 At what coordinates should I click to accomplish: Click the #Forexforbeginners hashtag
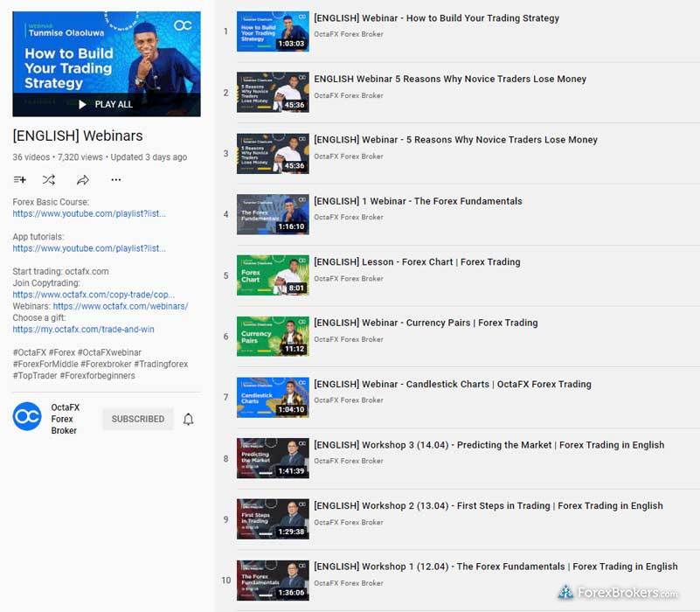[x=97, y=376]
